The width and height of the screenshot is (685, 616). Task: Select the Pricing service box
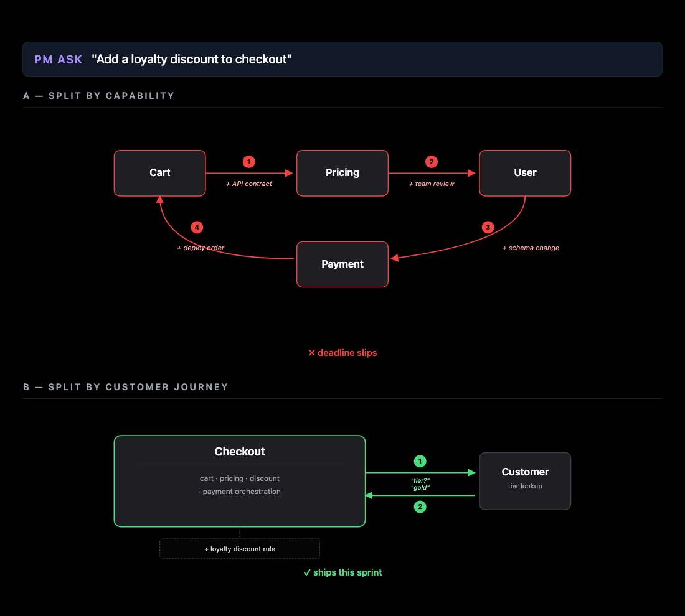pos(342,173)
